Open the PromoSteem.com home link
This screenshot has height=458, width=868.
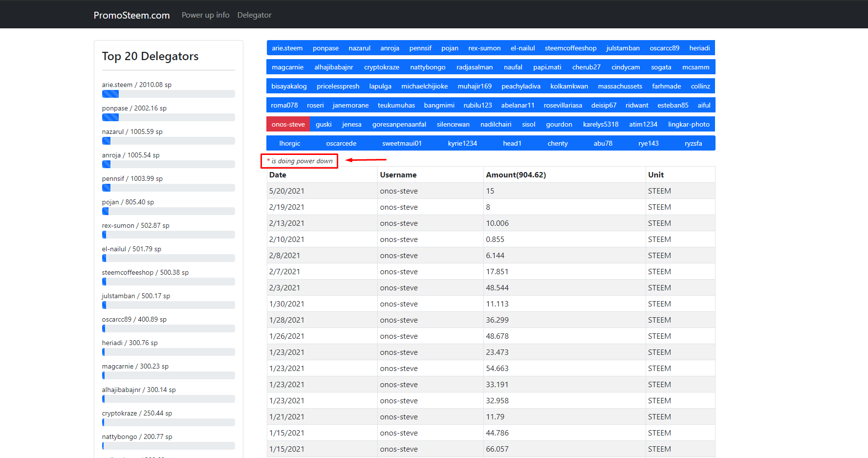[x=131, y=15]
